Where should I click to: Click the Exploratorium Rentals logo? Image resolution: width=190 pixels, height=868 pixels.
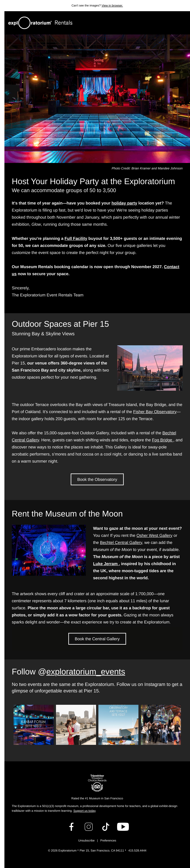tap(40, 23)
